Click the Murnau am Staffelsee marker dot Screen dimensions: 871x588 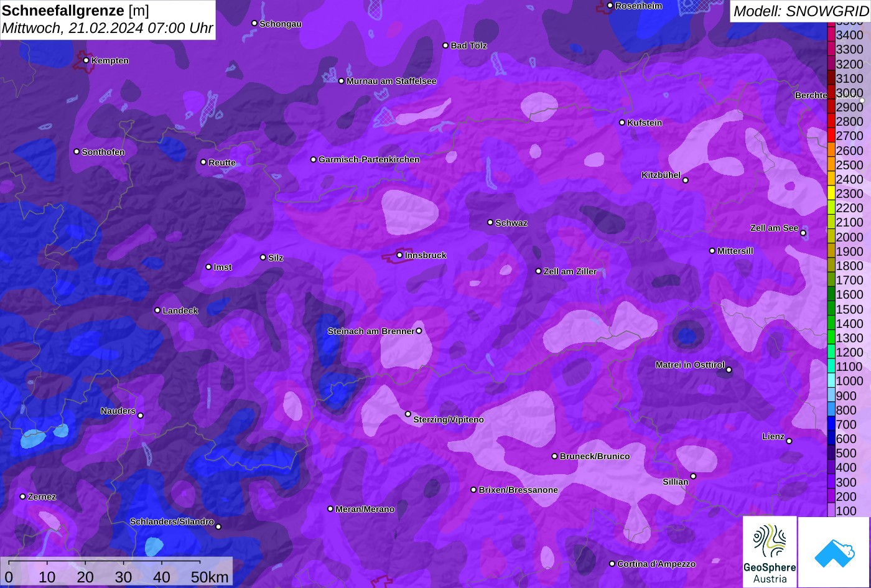click(x=342, y=81)
